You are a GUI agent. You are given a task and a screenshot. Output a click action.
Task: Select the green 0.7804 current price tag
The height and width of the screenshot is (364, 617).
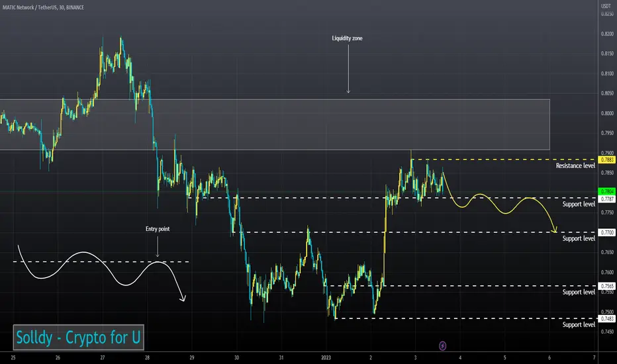607,192
